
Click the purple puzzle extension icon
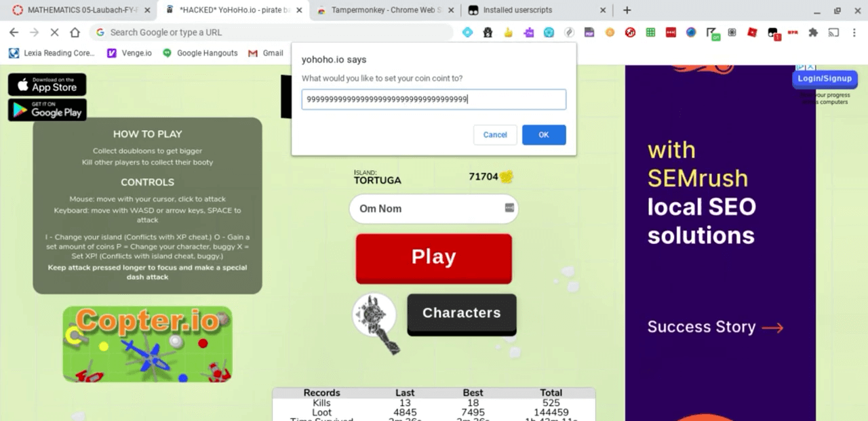click(528, 32)
